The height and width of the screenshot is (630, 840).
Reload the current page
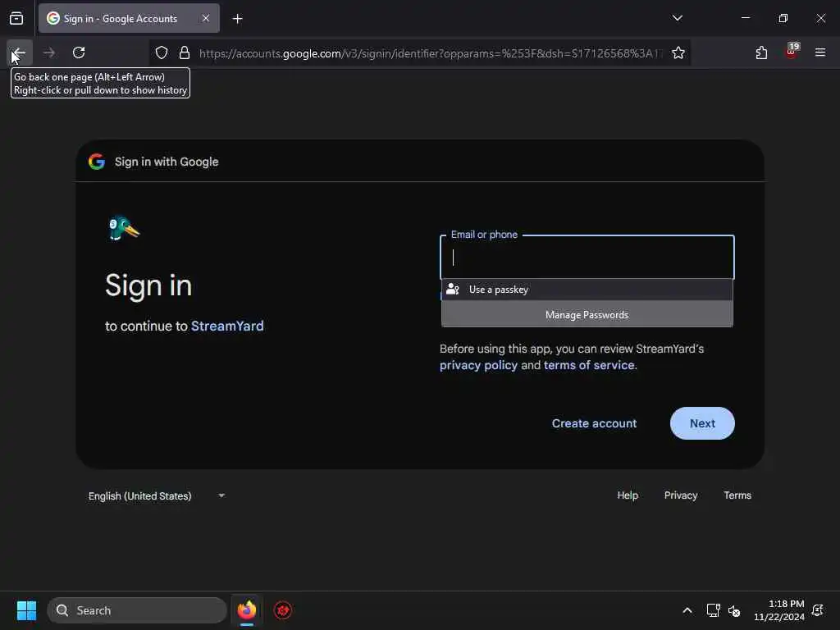(x=79, y=52)
